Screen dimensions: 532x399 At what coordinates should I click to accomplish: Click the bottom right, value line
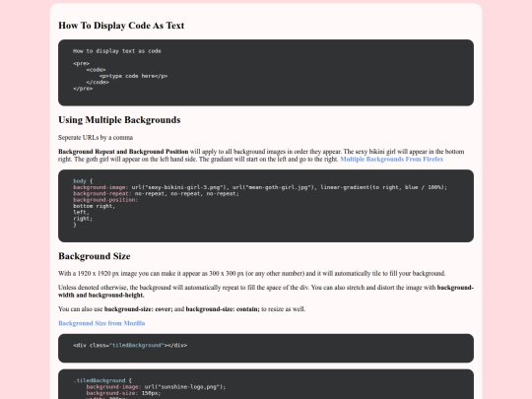(94, 206)
